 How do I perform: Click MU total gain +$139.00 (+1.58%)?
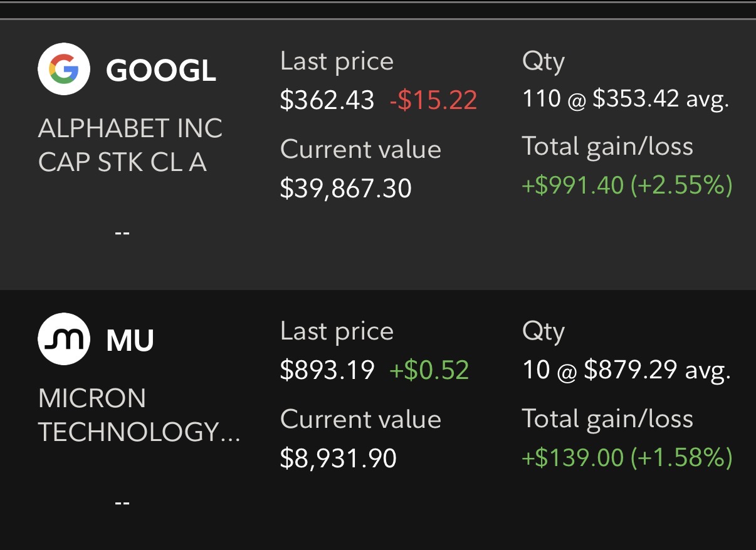pos(627,458)
